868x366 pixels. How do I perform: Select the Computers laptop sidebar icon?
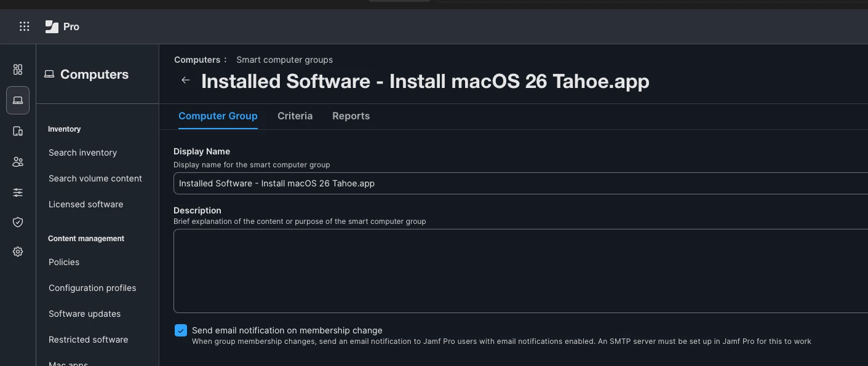tap(18, 100)
